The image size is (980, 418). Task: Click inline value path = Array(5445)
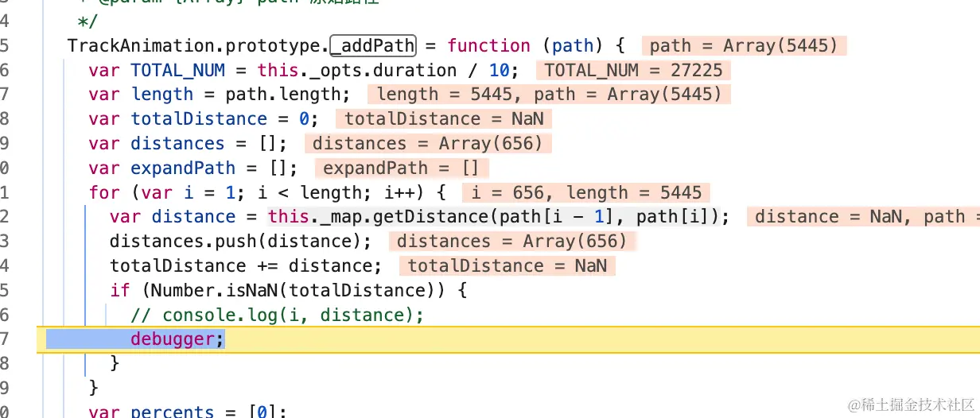click(744, 46)
